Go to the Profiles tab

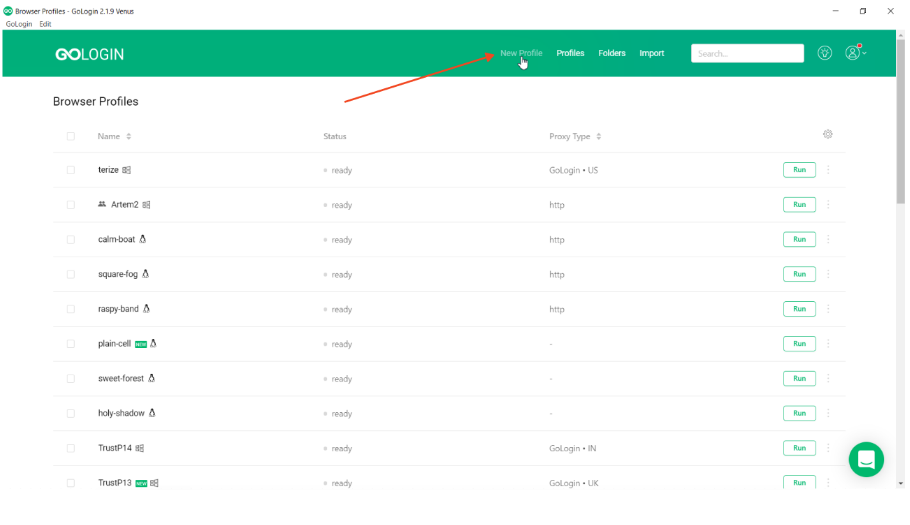pos(570,53)
